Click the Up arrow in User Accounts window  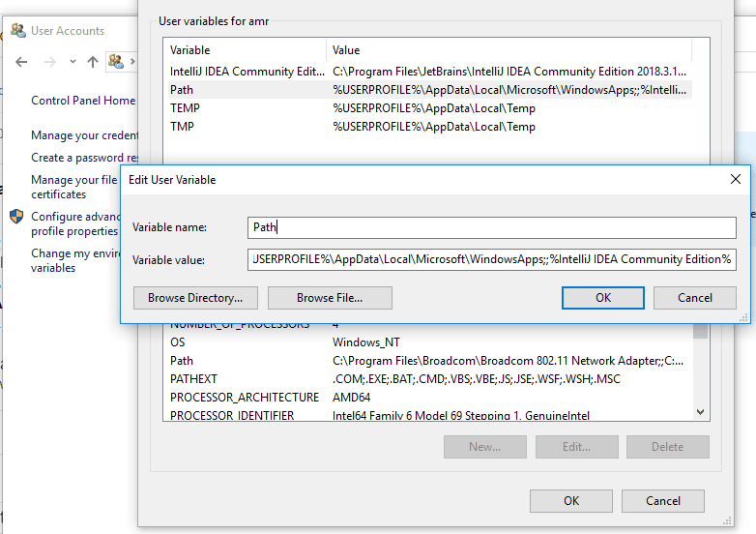tap(93, 62)
